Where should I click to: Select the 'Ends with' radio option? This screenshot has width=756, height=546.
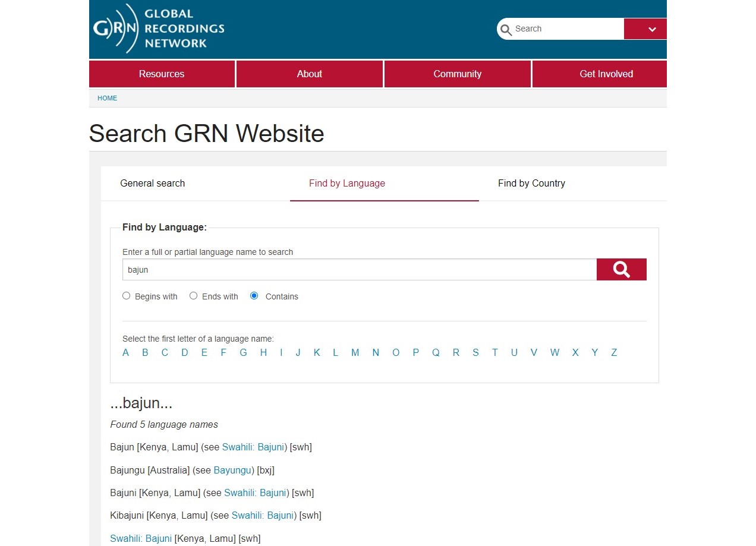tap(193, 296)
